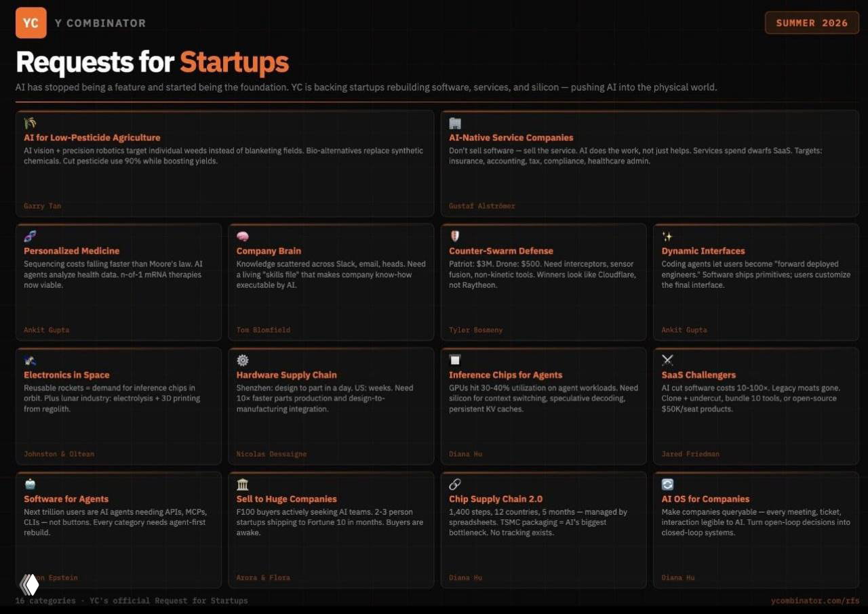The height and width of the screenshot is (614, 868).
Task: Open the ycombinator.com/rfs link in footer
Action: click(x=815, y=600)
